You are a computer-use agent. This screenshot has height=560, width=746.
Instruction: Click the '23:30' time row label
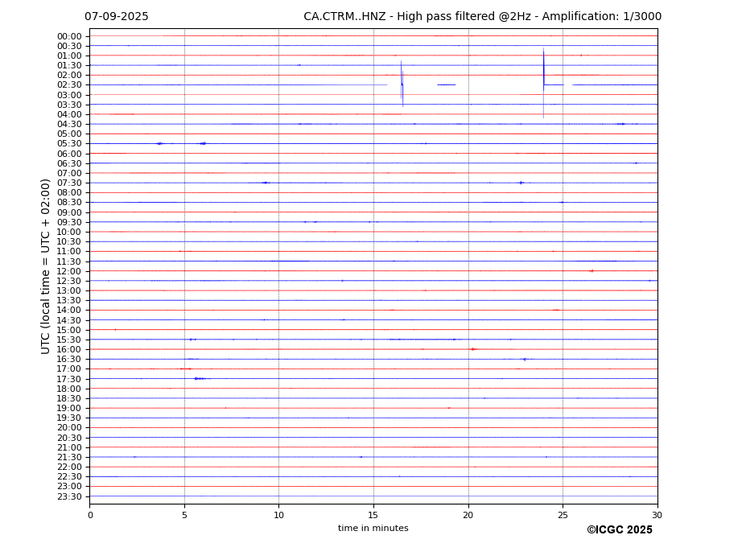(x=69, y=496)
